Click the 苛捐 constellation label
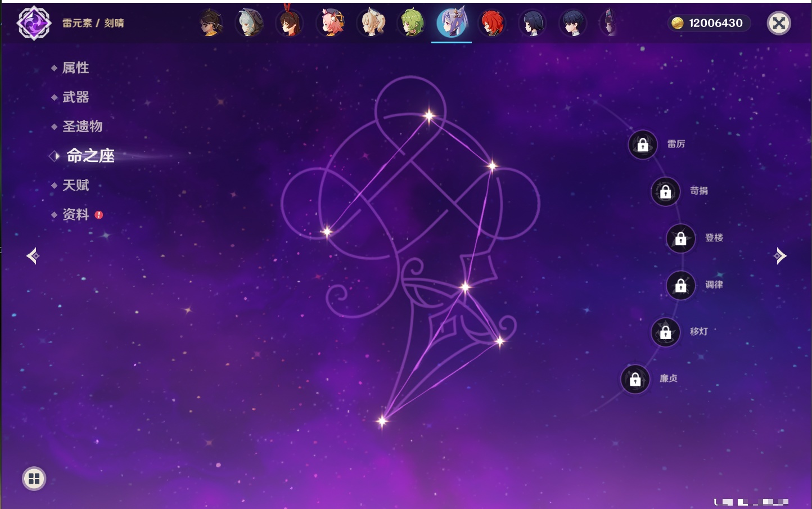Image resolution: width=812 pixels, height=509 pixels. [x=699, y=191]
